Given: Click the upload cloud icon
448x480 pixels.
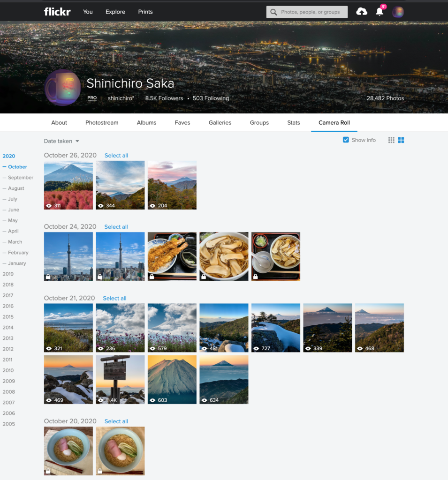Looking at the screenshot, I should pos(362,12).
